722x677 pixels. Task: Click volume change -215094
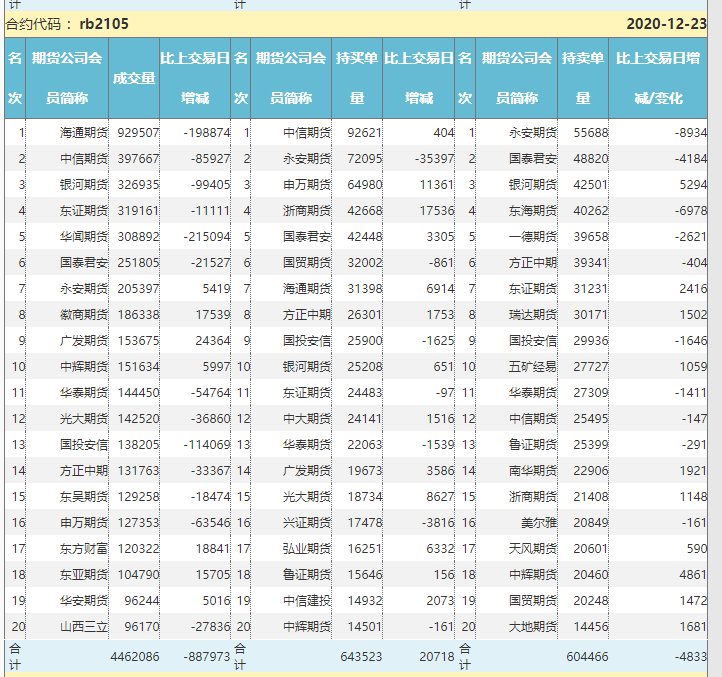tap(207, 237)
